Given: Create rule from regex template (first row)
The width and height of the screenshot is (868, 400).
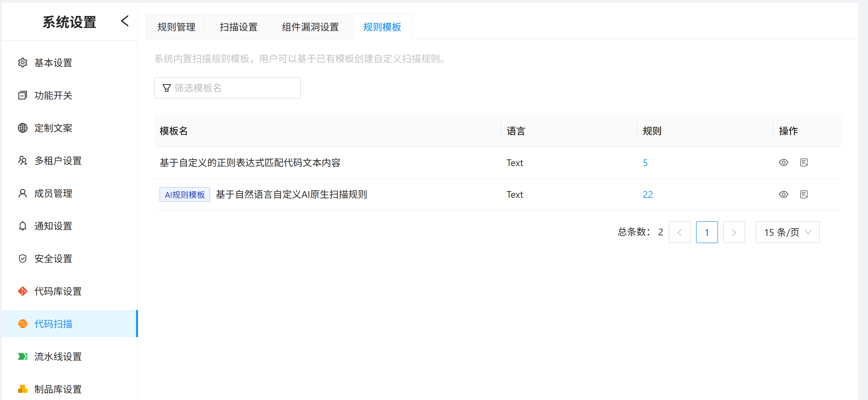Looking at the screenshot, I should point(804,163).
